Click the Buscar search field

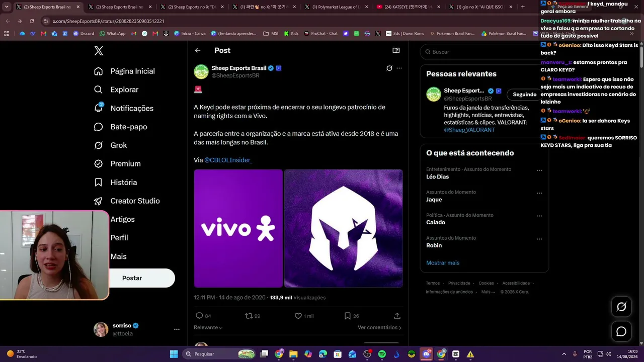coord(484,52)
